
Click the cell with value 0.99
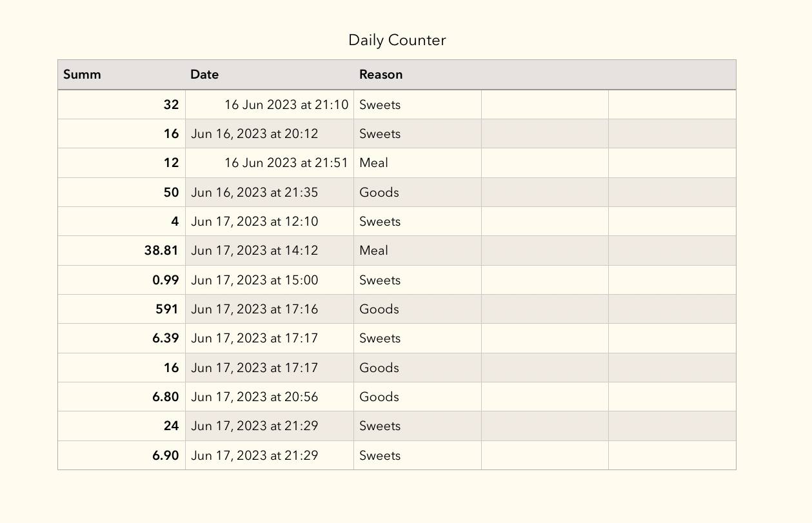[121, 280]
